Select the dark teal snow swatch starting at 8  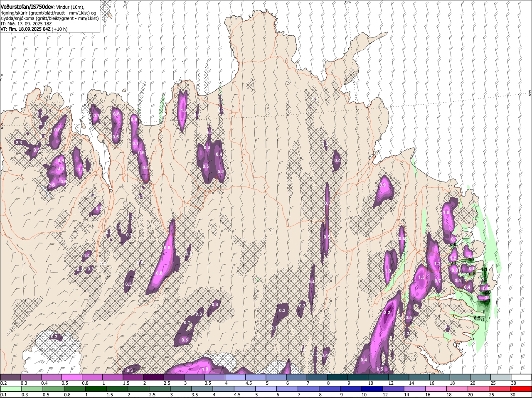[x=337, y=377]
